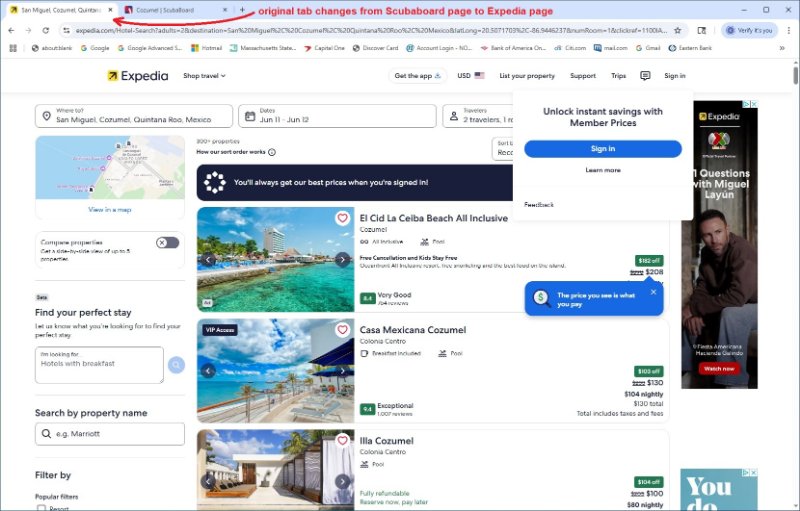Open the USD currency selector
The width and height of the screenshot is (800, 511).
pos(470,75)
